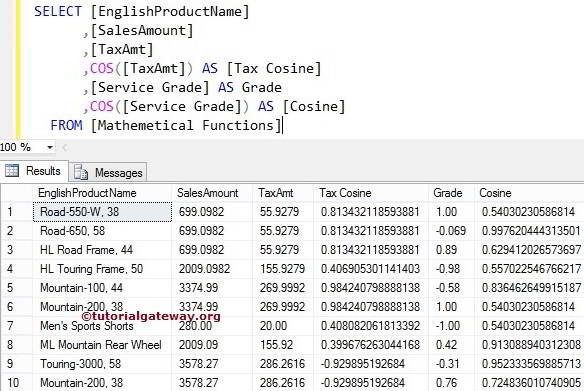Click the 0.42 grade cell
The width and height of the screenshot is (584, 391).
451,345
